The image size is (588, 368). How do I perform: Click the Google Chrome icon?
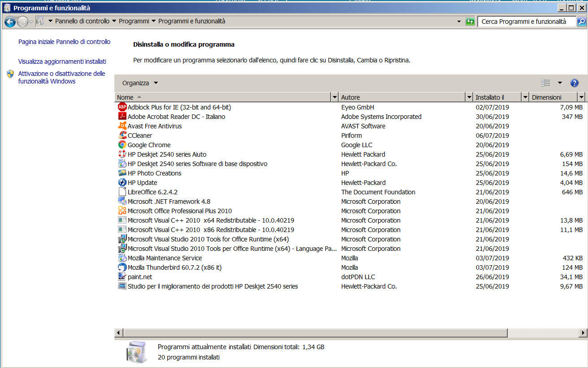[x=122, y=145]
